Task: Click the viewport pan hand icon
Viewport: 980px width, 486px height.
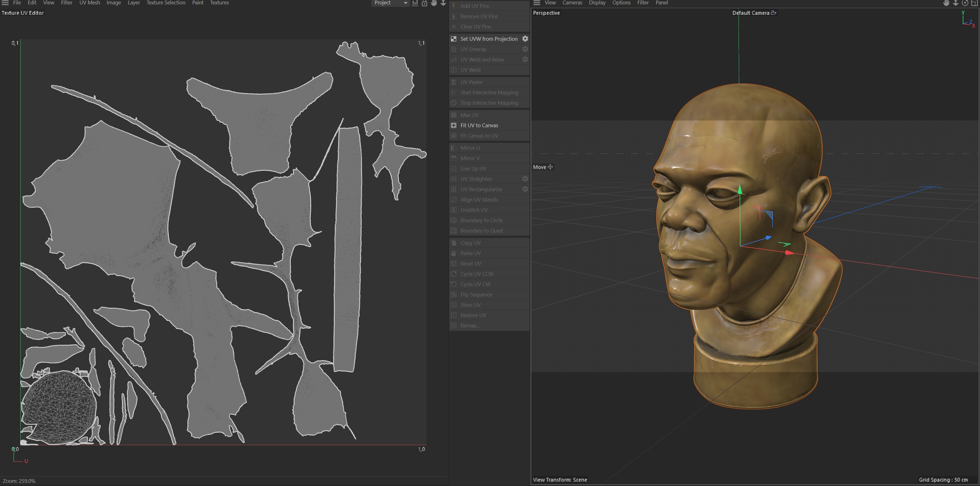Action: pos(946,3)
